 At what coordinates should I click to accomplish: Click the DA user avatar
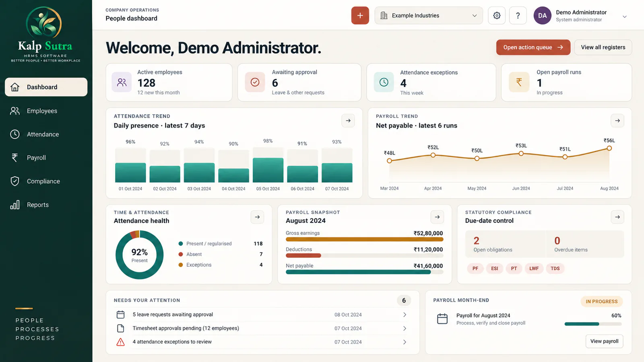tap(542, 16)
